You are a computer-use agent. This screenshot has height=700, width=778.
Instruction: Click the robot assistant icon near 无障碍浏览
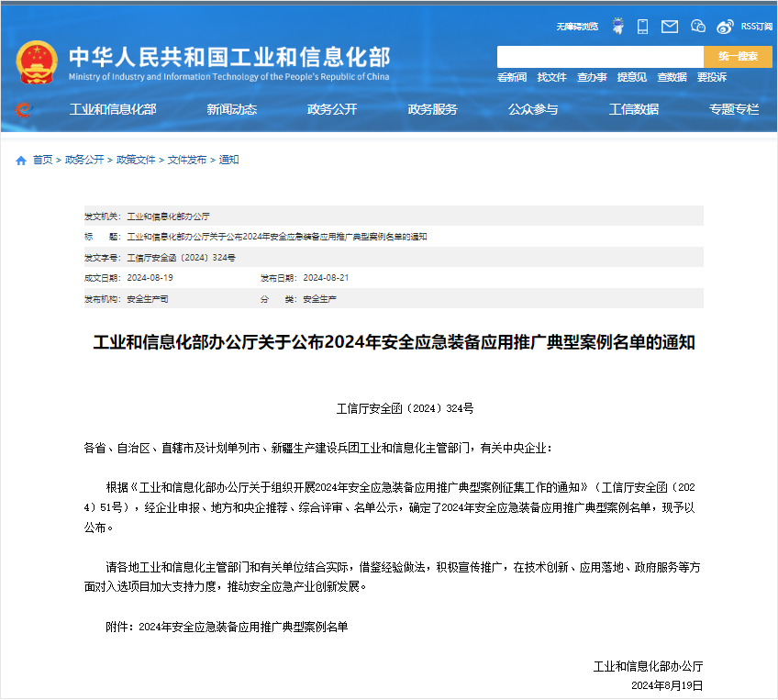coord(617,27)
